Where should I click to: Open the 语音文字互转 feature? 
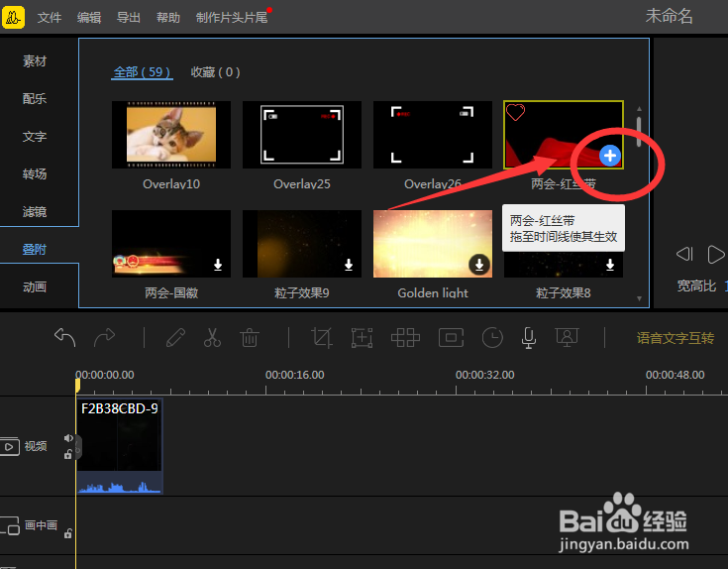point(676,338)
